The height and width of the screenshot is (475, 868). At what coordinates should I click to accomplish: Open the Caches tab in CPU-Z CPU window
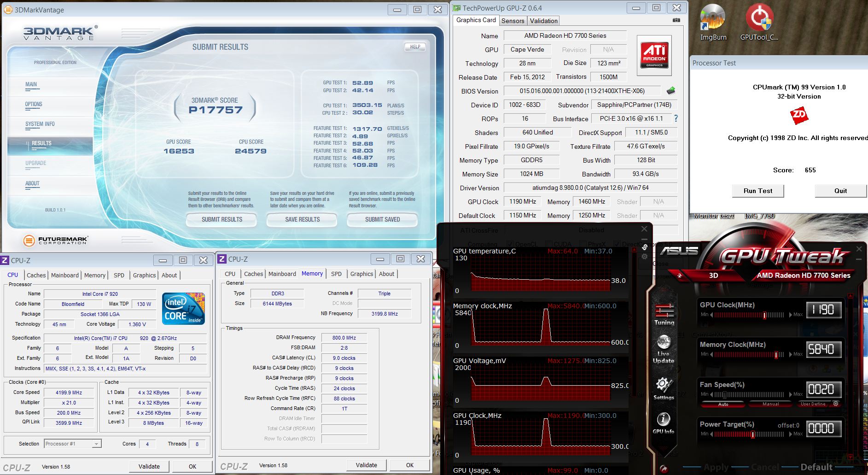coord(36,275)
